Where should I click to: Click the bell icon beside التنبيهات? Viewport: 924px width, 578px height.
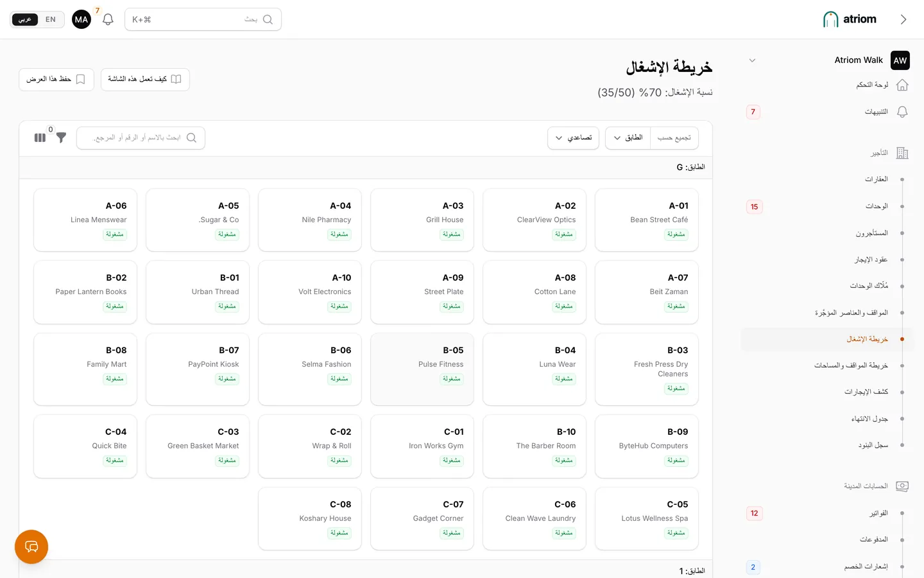[x=902, y=112]
